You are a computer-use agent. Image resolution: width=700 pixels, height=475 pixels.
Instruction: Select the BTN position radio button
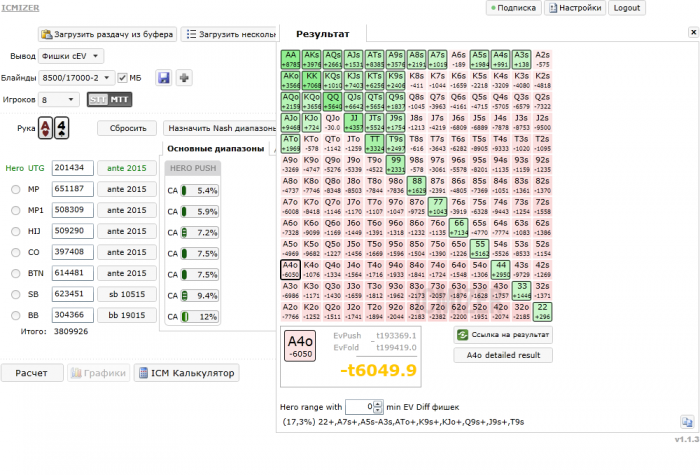click(x=16, y=273)
